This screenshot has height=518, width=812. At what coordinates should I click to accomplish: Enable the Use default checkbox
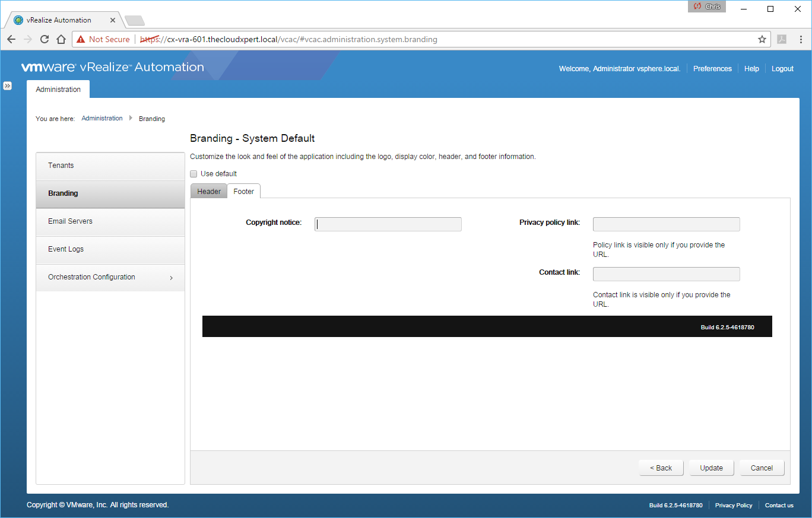194,174
